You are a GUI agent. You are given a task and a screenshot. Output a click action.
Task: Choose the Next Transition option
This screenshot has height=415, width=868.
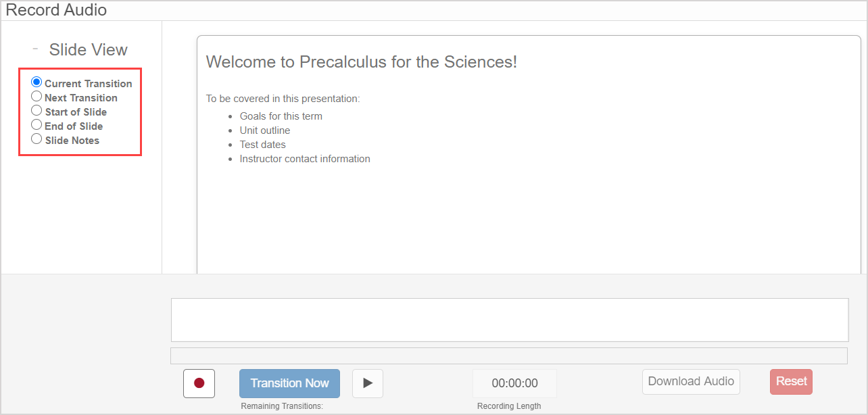(x=37, y=97)
